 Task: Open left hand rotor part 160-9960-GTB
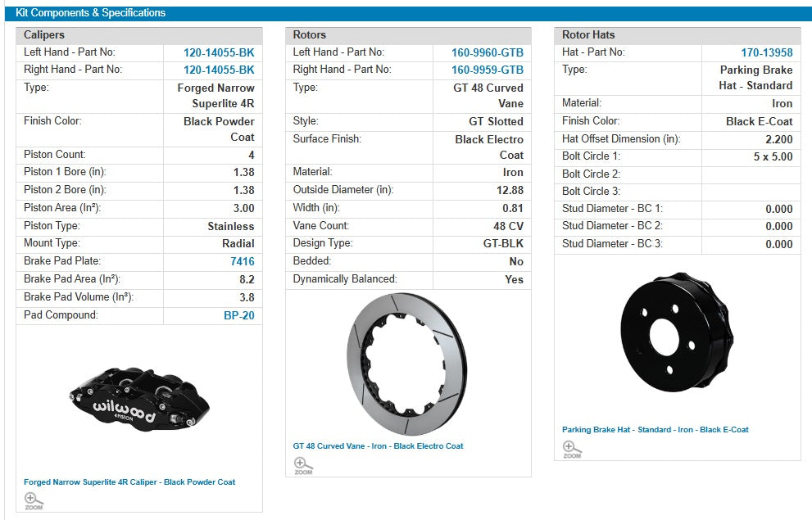(x=487, y=52)
